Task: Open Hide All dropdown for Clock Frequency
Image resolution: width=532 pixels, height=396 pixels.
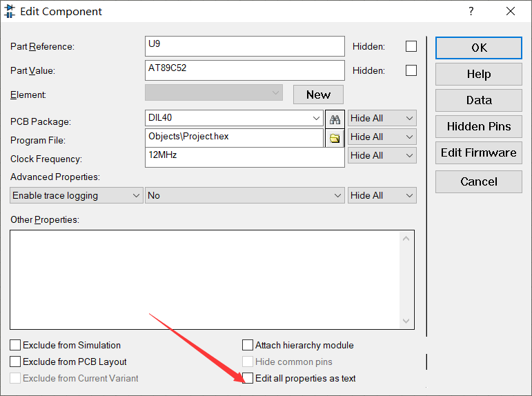Action: click(382, 155)
